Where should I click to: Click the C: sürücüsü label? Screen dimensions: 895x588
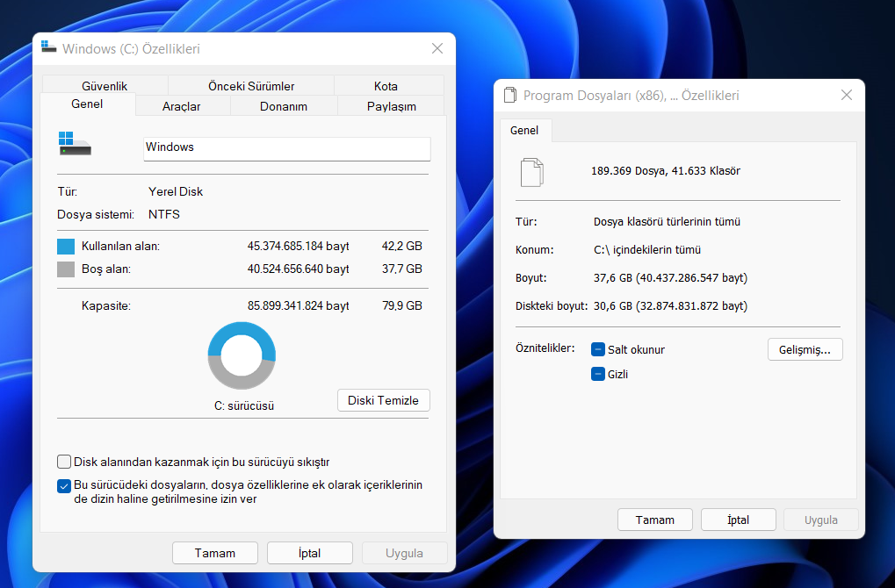(244, 406)
